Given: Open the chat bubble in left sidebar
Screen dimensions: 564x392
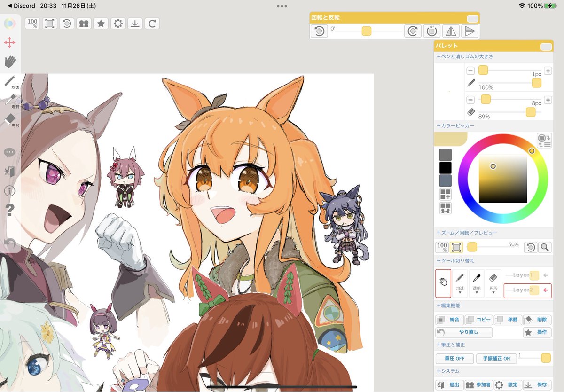Looking at the screenshot, I should [9, 153].
